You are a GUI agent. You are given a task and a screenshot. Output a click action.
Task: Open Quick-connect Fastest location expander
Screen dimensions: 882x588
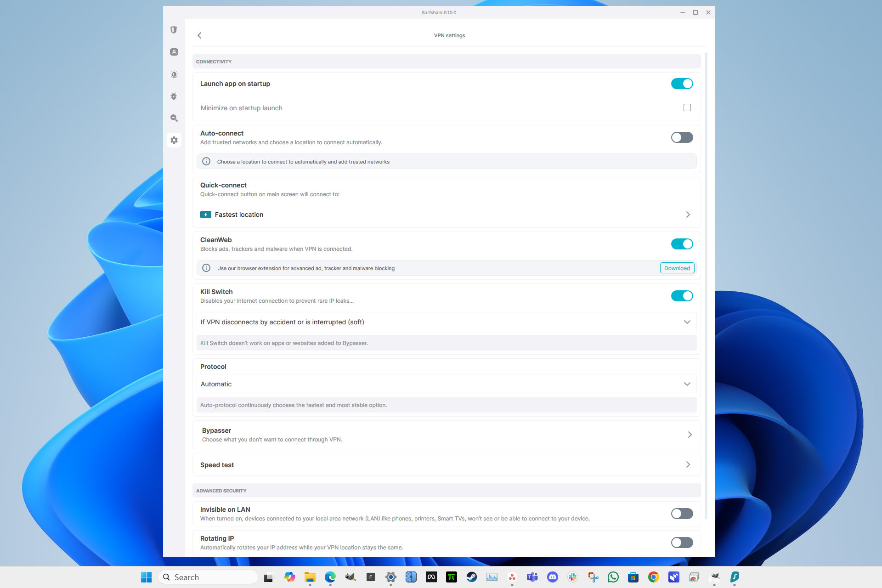[x=688, y=215]
